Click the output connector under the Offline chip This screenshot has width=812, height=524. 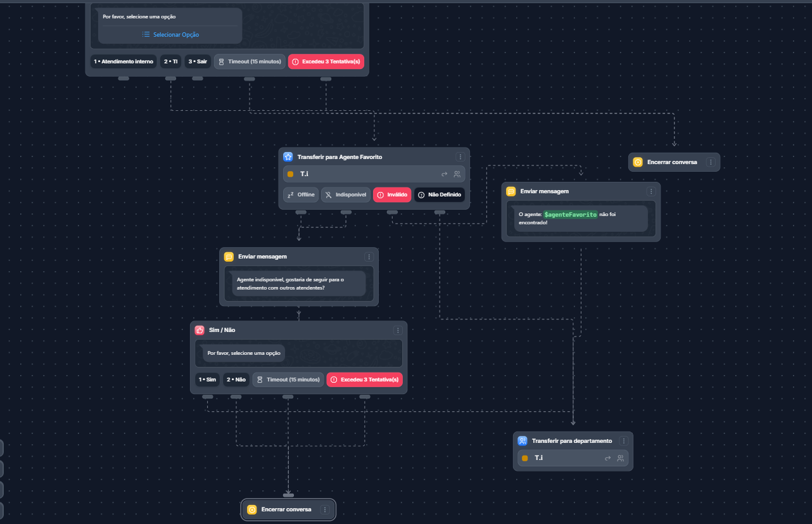[301, 212]
